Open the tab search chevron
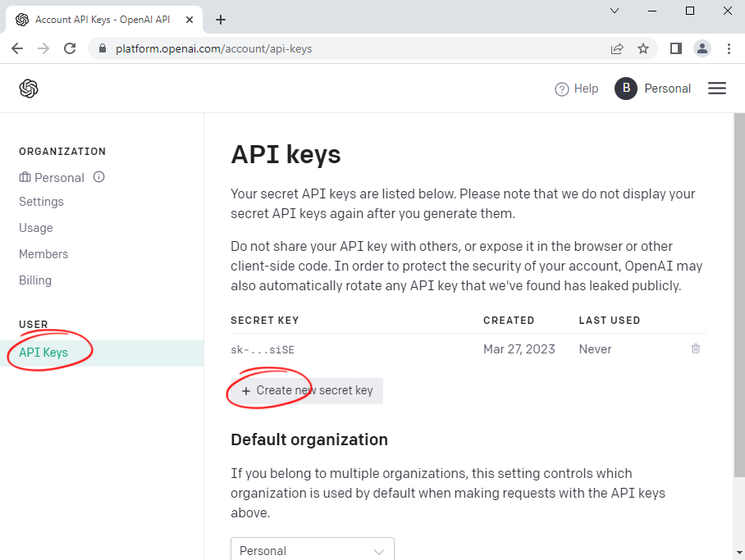The image size is (745, 560). (x=615, y=11)
